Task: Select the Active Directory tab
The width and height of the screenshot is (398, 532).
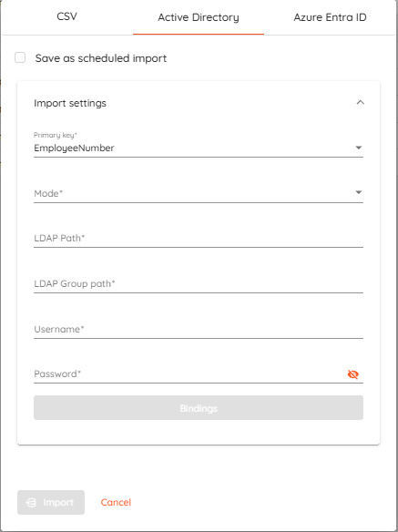Action: coord(199,17)
